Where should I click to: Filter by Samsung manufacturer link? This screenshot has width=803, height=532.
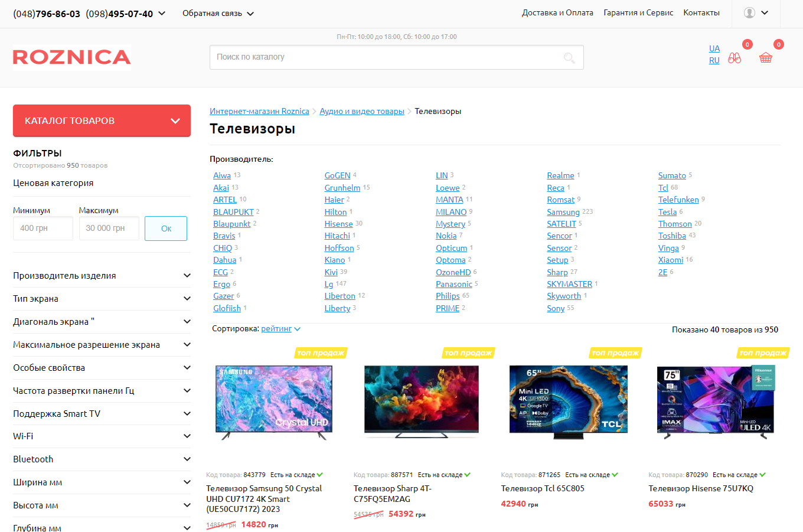pyautogui.click(x=563, y=212)
